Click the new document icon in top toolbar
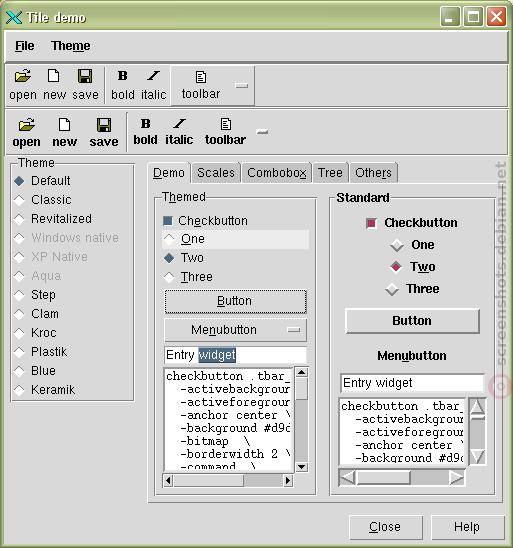The image size is (513, 548). (53, 76)
